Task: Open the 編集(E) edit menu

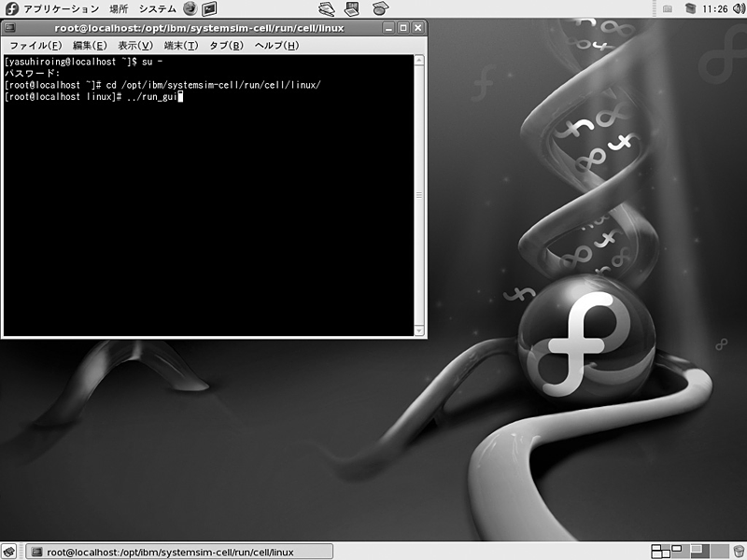Action: pyautogui.click(x=90, y=45)
